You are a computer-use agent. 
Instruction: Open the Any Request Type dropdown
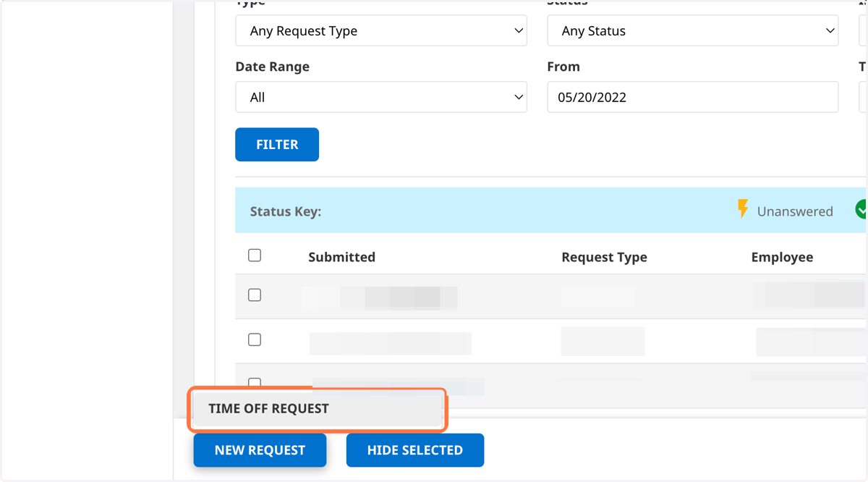coord(381,31)
